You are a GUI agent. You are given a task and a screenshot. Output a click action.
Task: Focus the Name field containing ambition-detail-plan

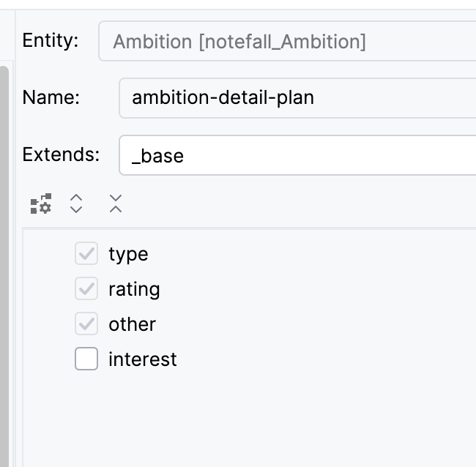coord(297,98)
